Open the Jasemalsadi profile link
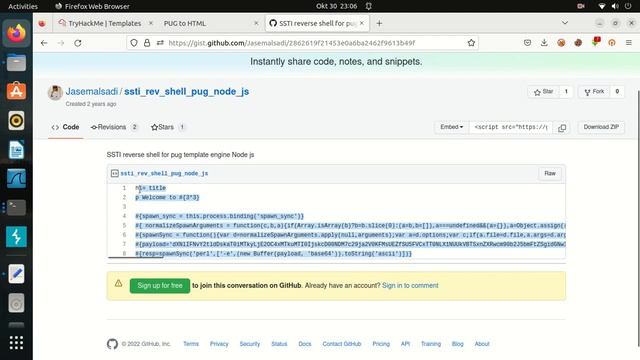Viewport: 640px width, 360px height. tap(92, 91)
